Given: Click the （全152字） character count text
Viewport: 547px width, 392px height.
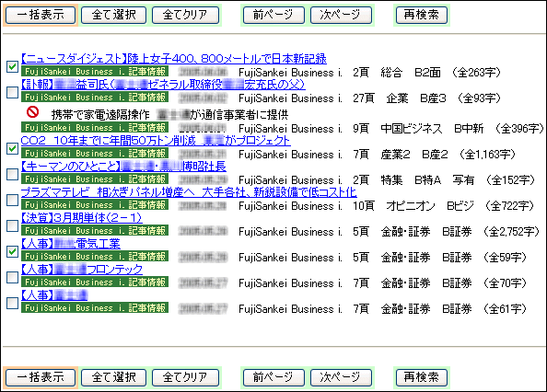Looking at the screenshot, I should coord(511,180).
